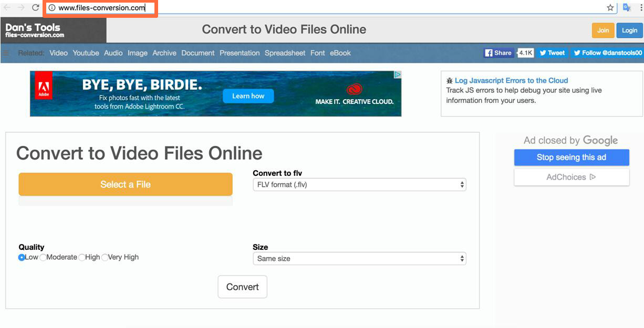Image resolution: width=644 pixels, height=328 pixels.
Task: Click the AdChoices icon on banner ad
Action: click(398, 75)
